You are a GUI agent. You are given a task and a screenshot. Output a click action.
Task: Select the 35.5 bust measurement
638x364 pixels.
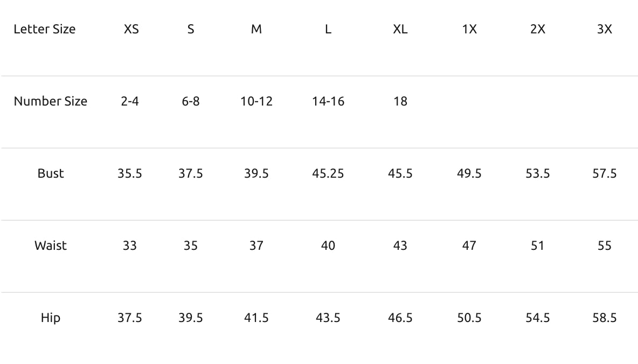pyautogui.click(x=130, y=174)
